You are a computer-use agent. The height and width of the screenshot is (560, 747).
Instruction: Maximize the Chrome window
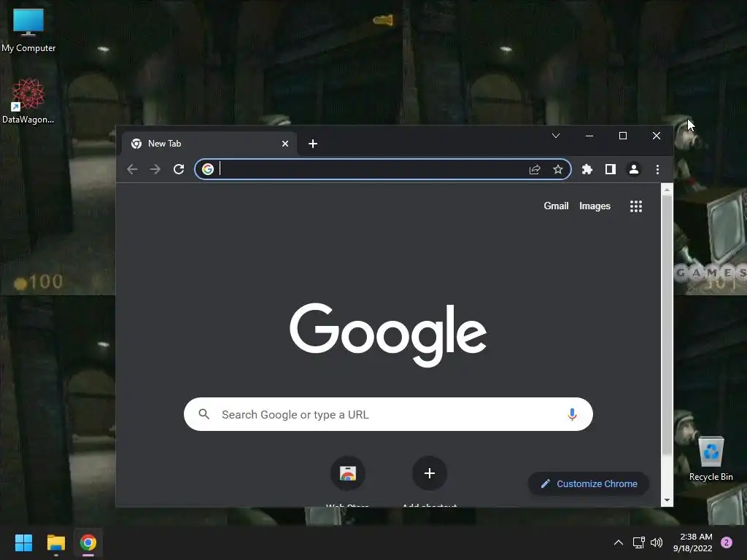(x=623, y=136)
